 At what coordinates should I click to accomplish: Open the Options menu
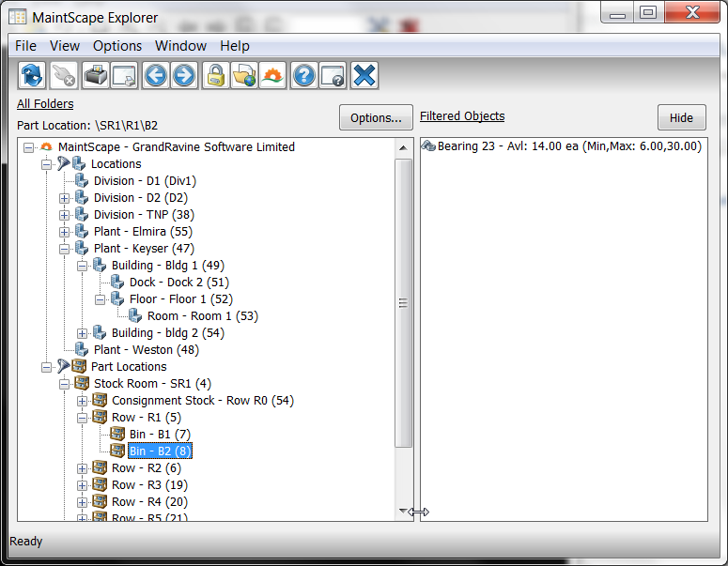click(117, 46)
